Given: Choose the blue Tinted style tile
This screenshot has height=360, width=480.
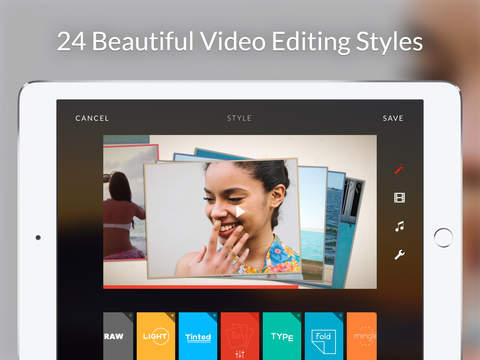Looking at the screenshot, I should [x=198, y=336].
